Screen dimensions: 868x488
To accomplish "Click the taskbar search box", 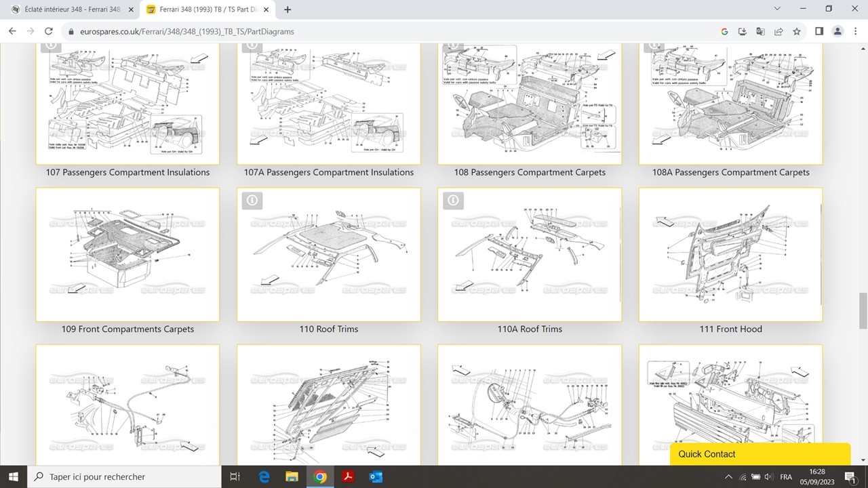I will [x=124, y=476].
